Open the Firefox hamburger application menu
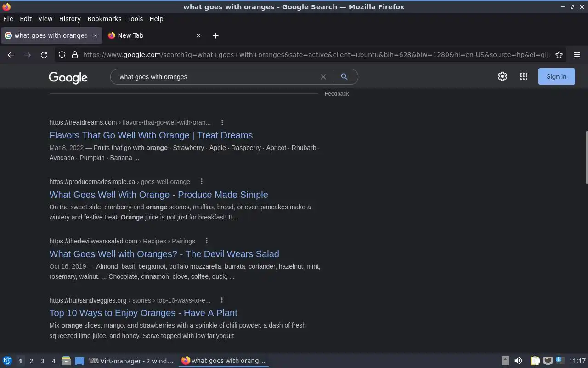Image resolution: width=588 pixels, height=368 pixels. (x=577, y=55)
